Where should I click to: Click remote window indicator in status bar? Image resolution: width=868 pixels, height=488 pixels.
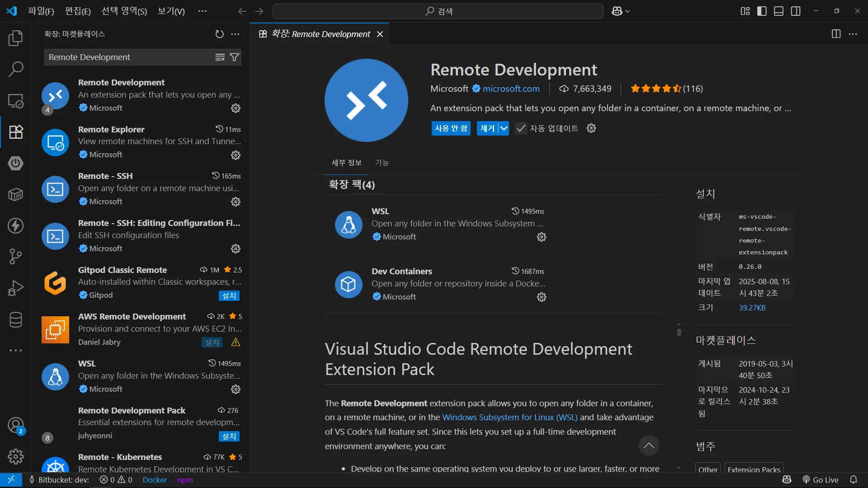tap(11, 480)
